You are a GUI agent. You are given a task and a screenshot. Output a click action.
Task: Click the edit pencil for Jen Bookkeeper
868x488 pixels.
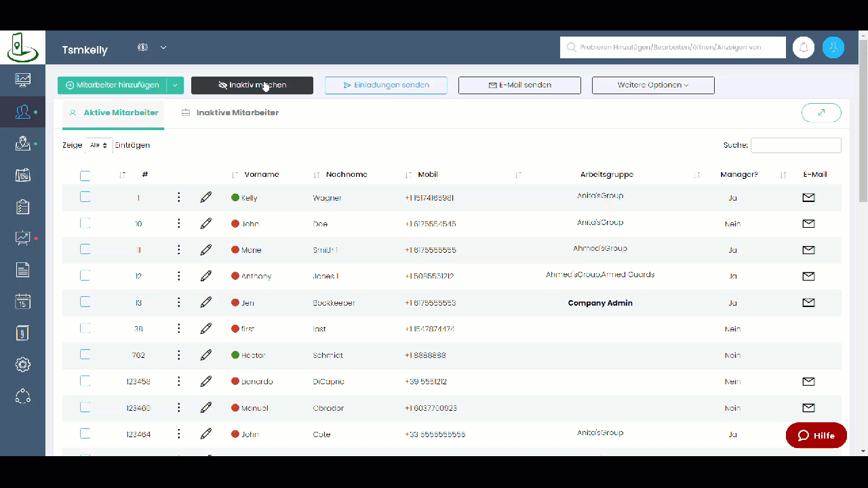[x=206, y=302]
